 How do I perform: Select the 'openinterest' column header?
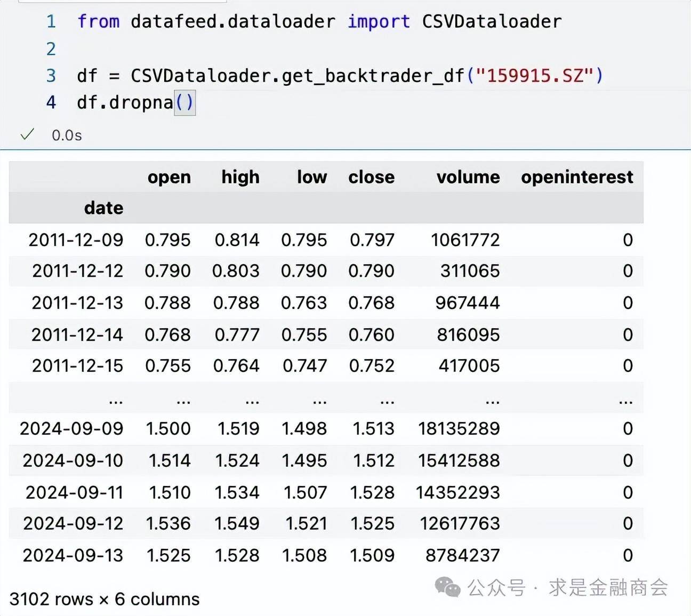coord(577,177)
